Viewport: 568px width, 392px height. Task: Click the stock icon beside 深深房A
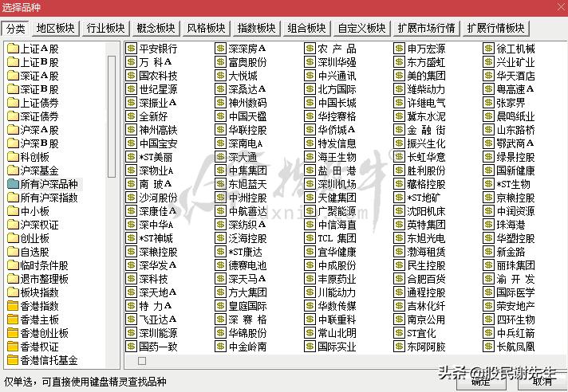(220, 49)
